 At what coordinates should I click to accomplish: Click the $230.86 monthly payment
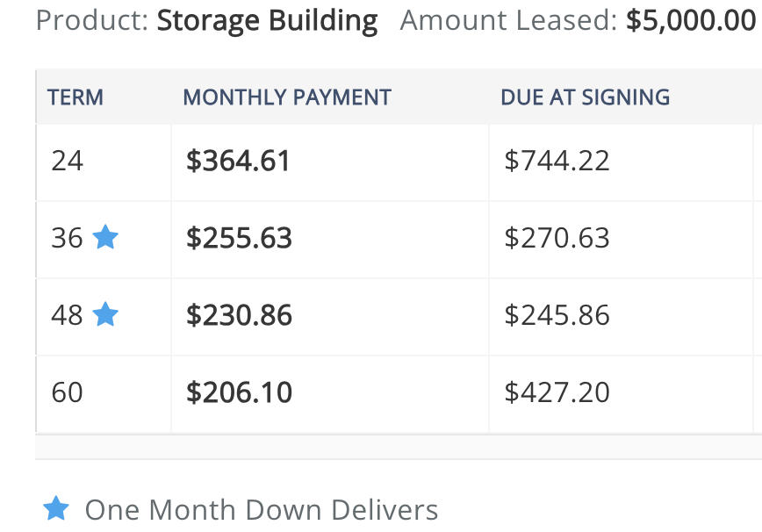239,315
